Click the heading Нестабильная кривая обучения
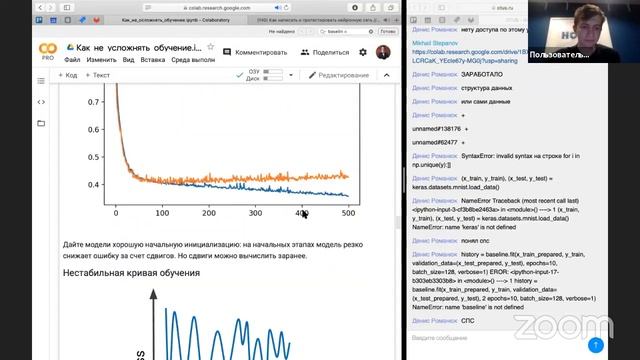 pyautogui.click(x=131, y=273)
